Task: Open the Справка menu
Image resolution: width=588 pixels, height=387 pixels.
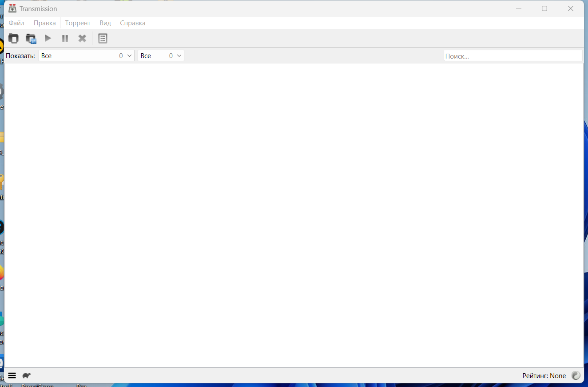Action: point(133,23)
